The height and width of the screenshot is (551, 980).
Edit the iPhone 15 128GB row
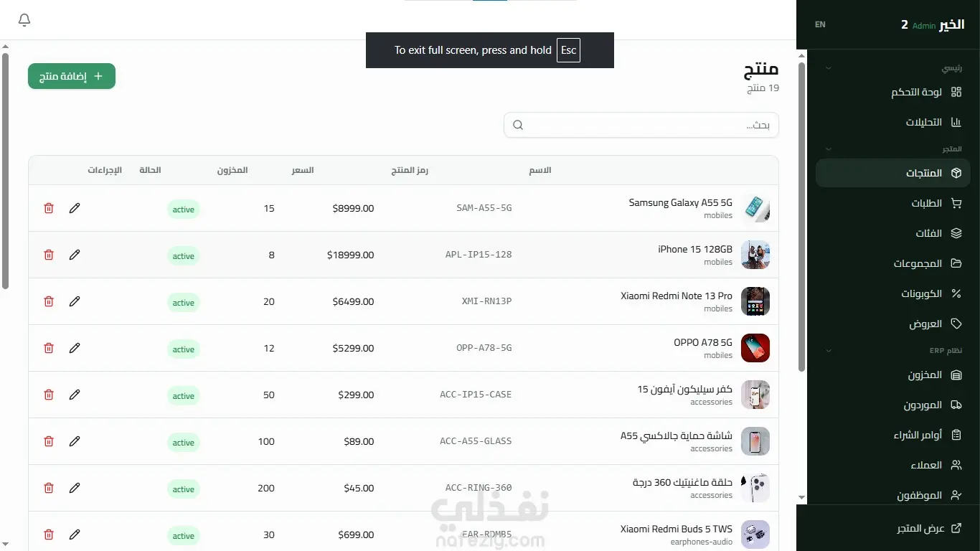tap(75, 255)
